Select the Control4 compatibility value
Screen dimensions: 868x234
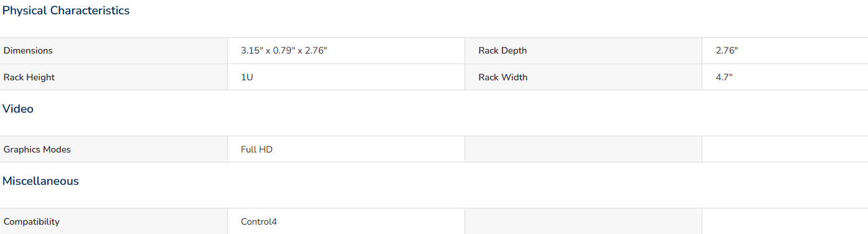[259, 222]
